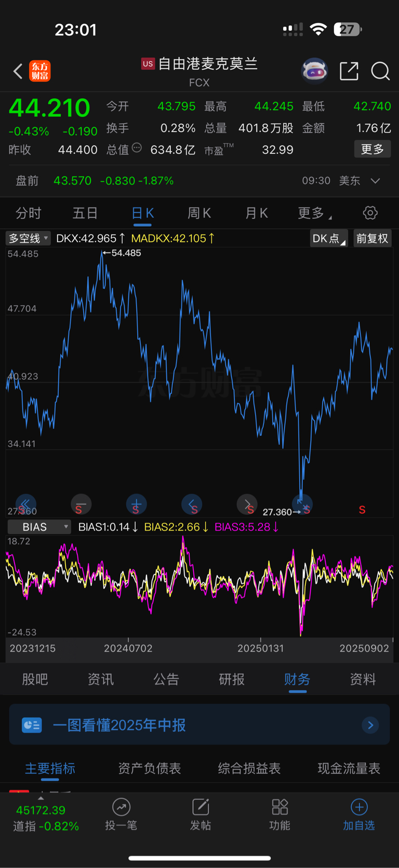Open chart settings gear icon
Image resolution: width=399 pixels, height=868 pixels.
pyautogui.click(x=370, y=213)
